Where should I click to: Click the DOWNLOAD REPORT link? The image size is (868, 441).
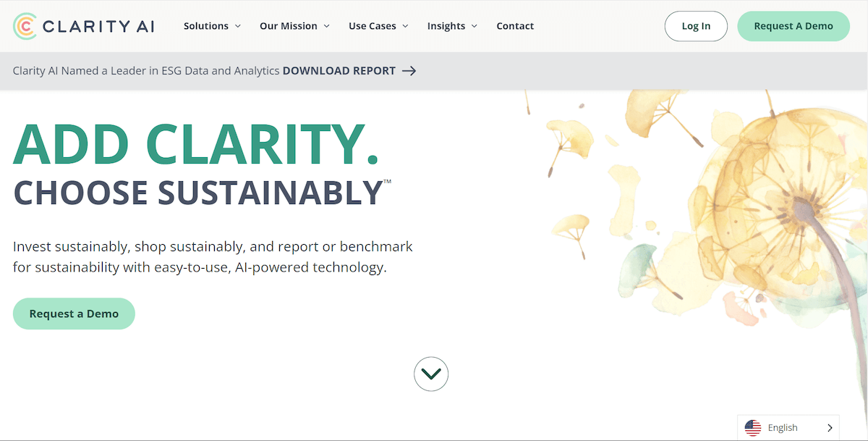(339, 71)
